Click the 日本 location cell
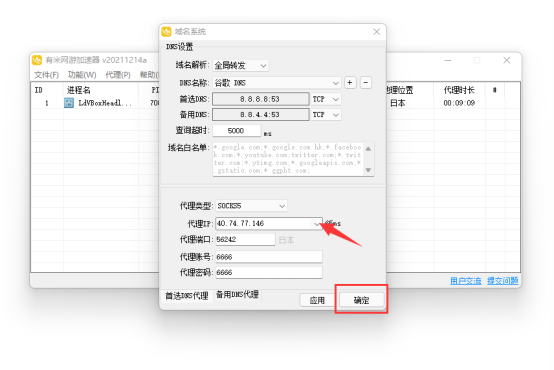Viewport: 554px width, 370px height. click(398, 103)
